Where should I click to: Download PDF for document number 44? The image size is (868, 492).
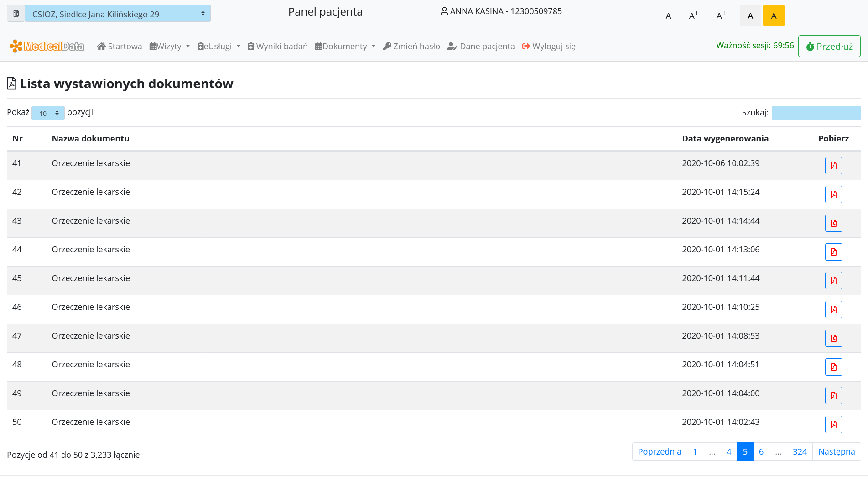click(x=833, y=252)
